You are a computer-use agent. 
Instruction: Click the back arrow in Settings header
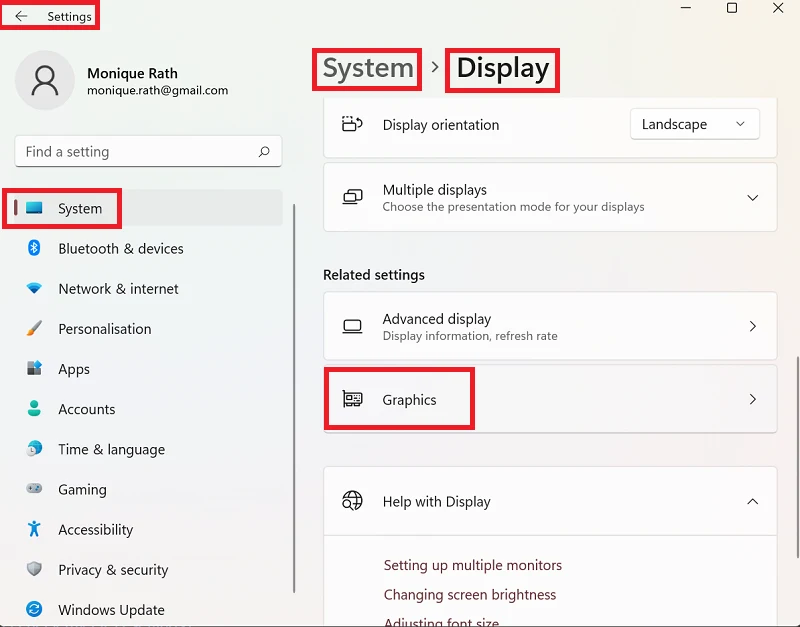(x=21, y=17)
